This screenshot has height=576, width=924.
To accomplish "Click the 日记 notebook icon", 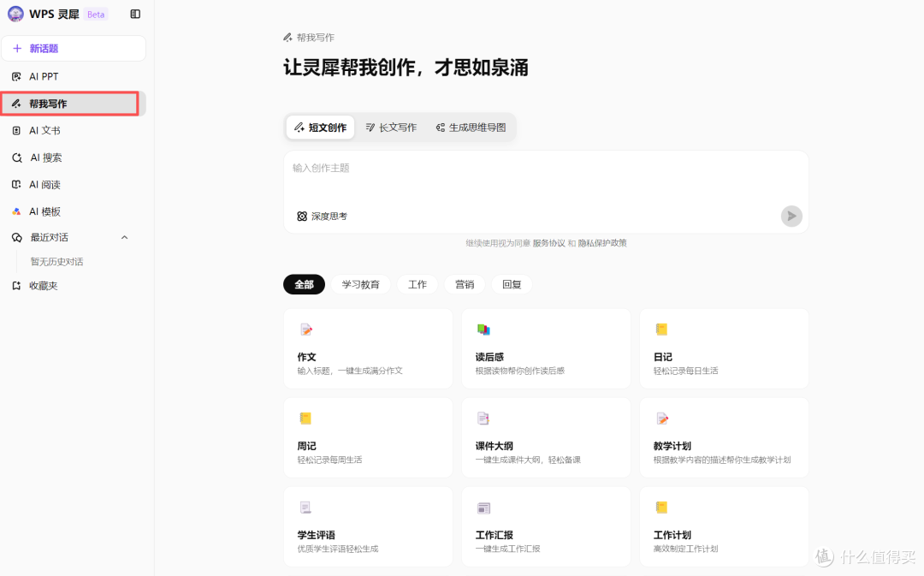I will click(x=661, y=330).
